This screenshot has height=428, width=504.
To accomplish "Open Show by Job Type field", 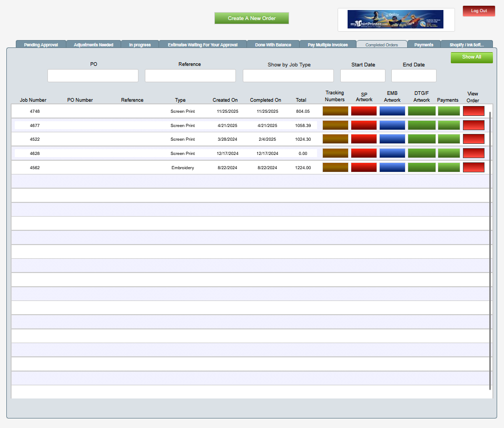I will point(288,75).
